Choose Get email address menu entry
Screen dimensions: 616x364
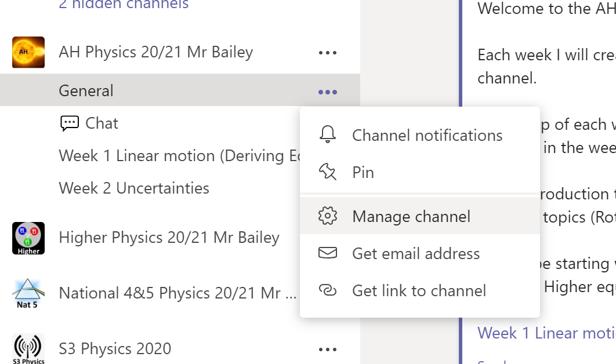(420, 253)
